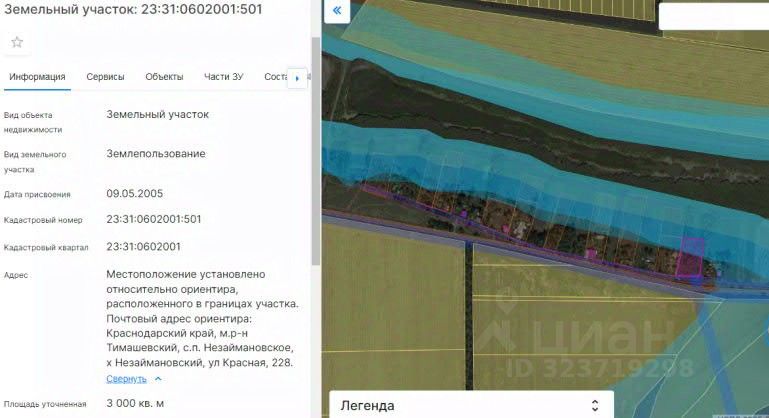Select cadastral number 23:31:0602001:501 value
Image resolution: width=769 pixels, height=418 pixels.
coord(154,219)
